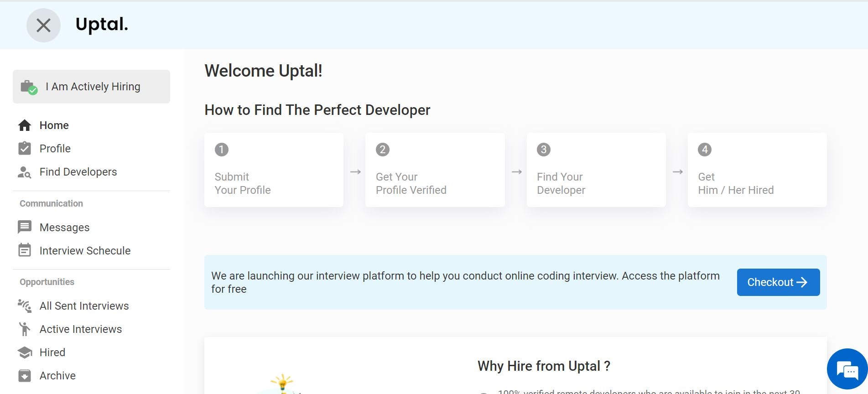This screenshot has width=868, height=394.
Task: Click the Opportunities section label
Action: (47, 282)
